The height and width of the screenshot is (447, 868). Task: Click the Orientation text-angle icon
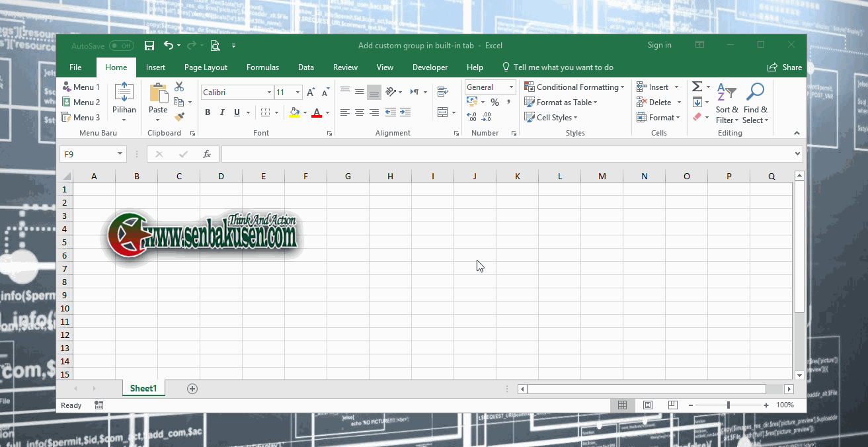(391, 92)
